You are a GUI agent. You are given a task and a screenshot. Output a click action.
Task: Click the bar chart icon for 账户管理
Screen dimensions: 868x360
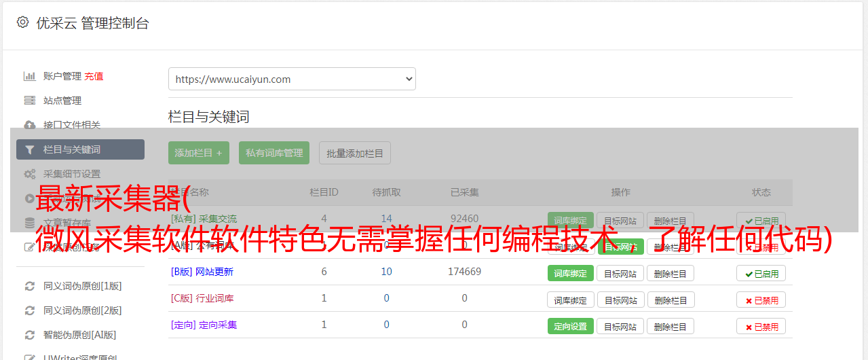29,76
